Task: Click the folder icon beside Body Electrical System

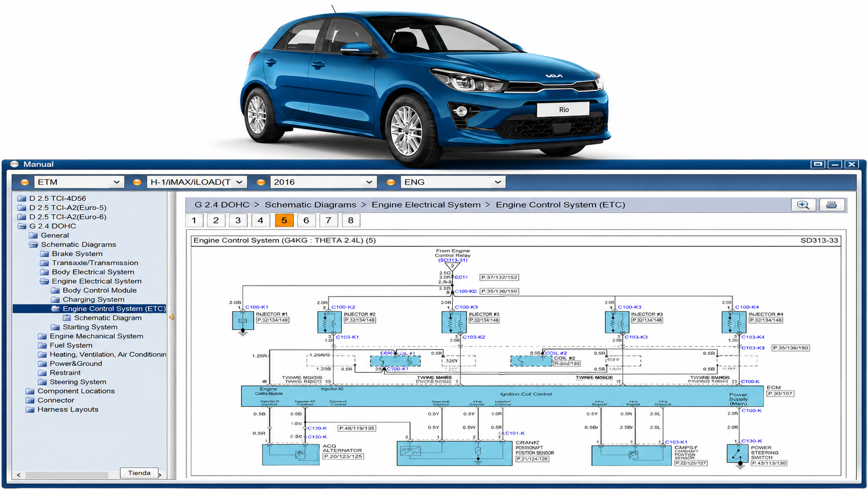Action: (x=45, y=272)
